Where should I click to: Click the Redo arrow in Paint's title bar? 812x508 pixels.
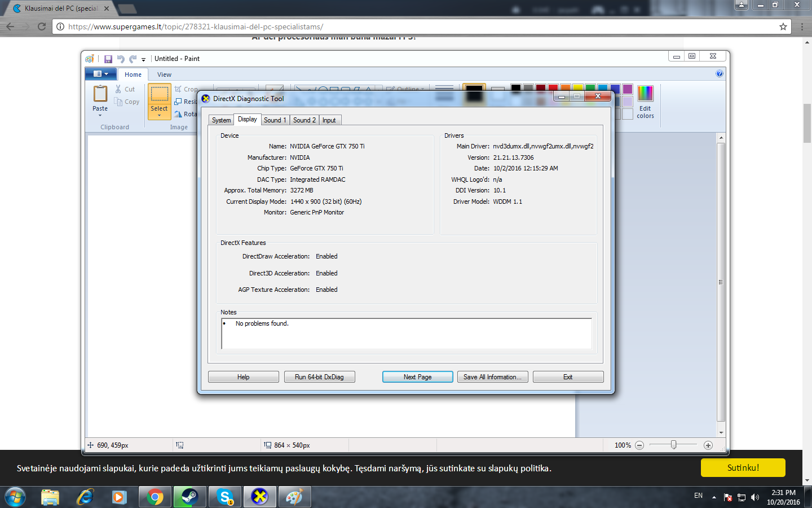tap(133, 59)
